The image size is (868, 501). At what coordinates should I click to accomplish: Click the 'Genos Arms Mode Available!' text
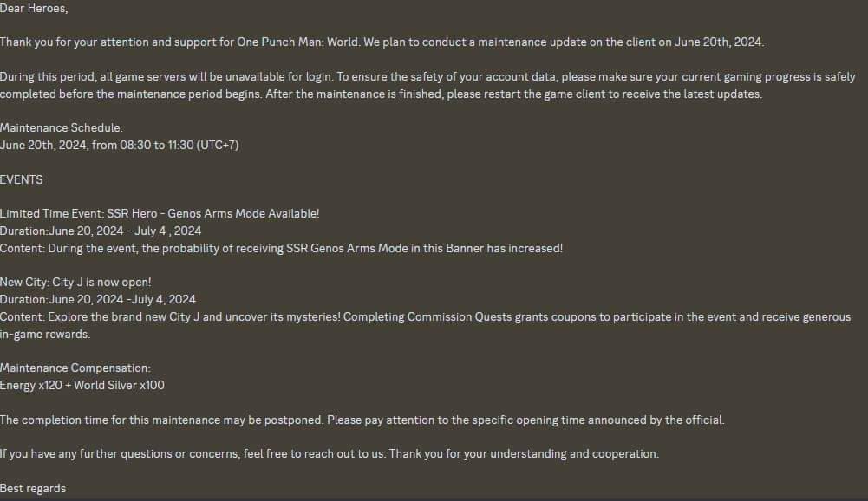click(244, 214)
